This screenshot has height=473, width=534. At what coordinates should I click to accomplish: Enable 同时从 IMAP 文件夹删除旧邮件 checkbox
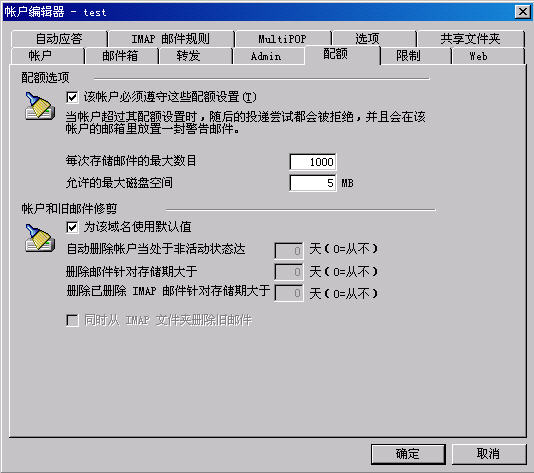click(72, 320)
